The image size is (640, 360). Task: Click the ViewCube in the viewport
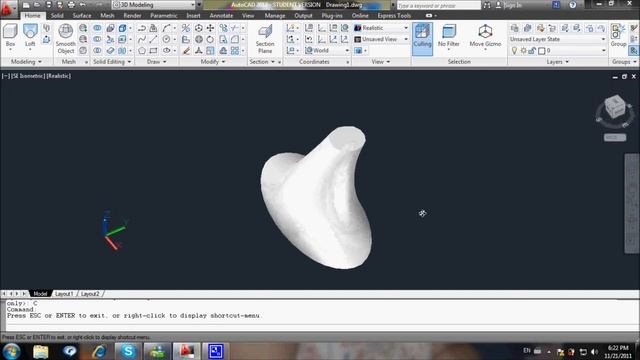615,107
